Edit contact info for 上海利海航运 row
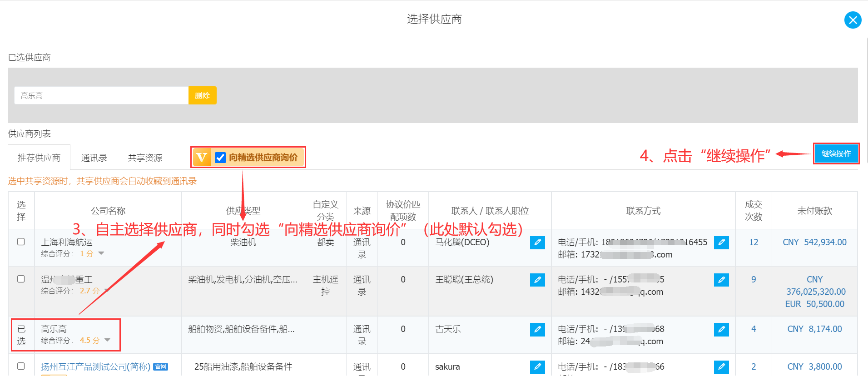 (721, 243)
